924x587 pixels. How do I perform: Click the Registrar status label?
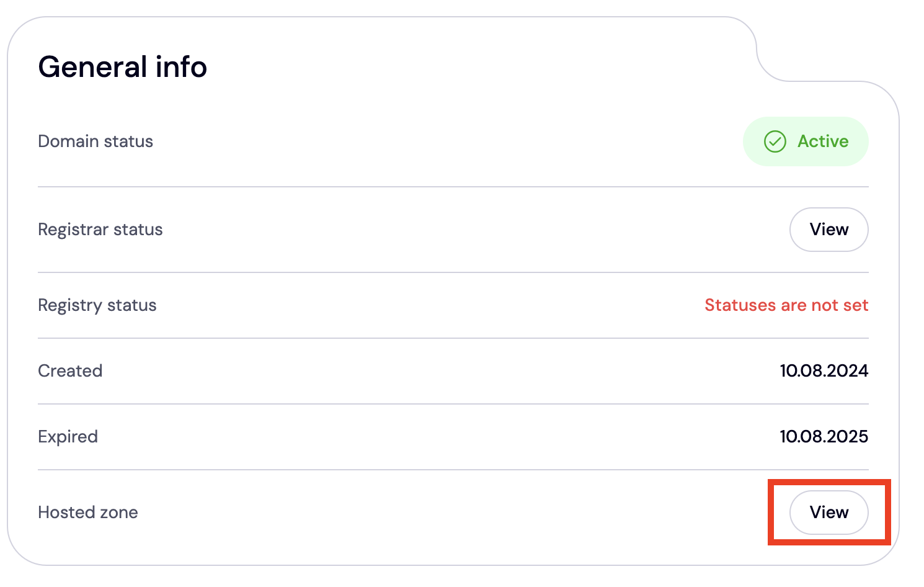click(100, 230)
